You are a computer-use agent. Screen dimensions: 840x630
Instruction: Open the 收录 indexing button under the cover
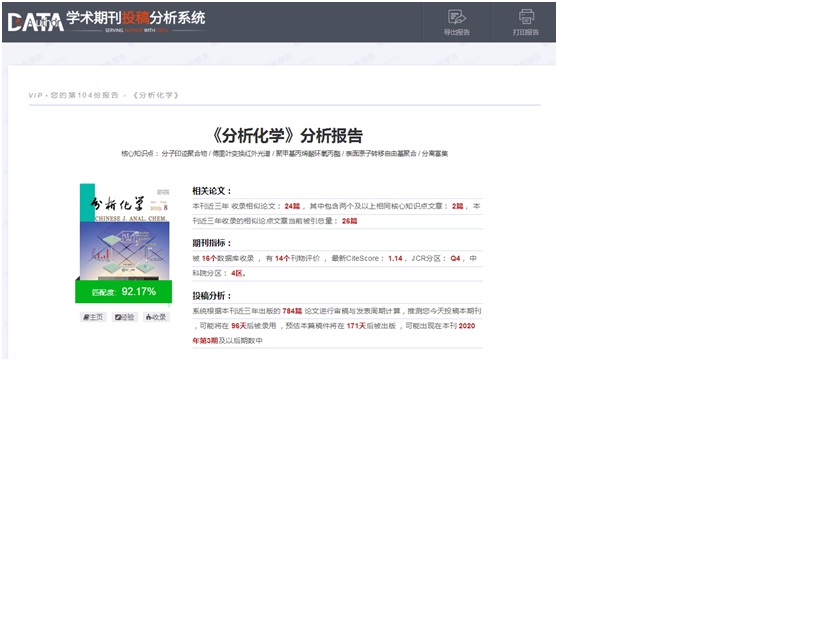[156, 317]
